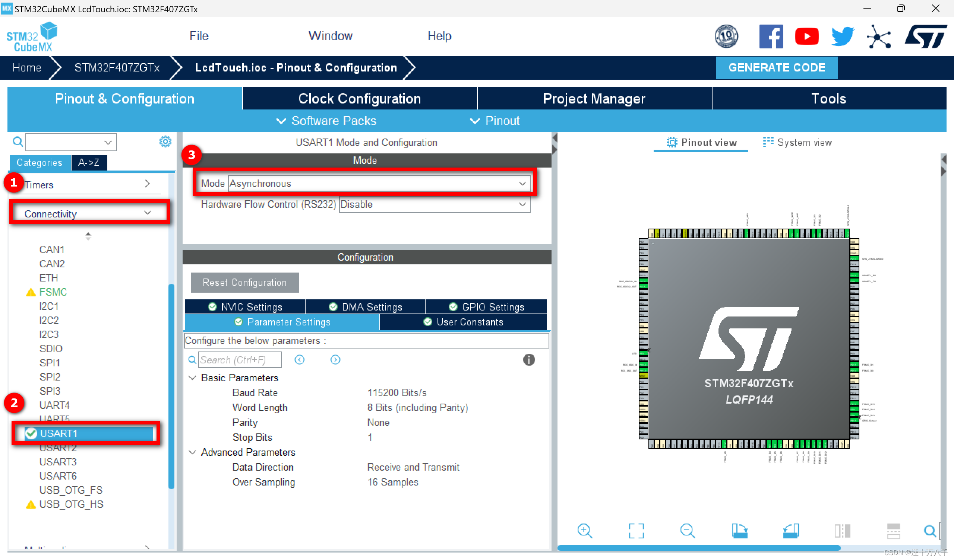This screenshot has height=560, width=954.
Task: Select the Project Manager tab
Action: (x=594, y=98)
